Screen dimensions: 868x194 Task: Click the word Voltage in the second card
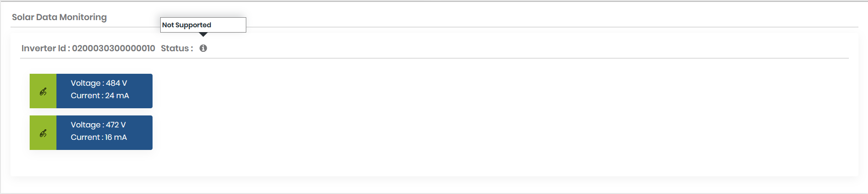coord(86,125)
